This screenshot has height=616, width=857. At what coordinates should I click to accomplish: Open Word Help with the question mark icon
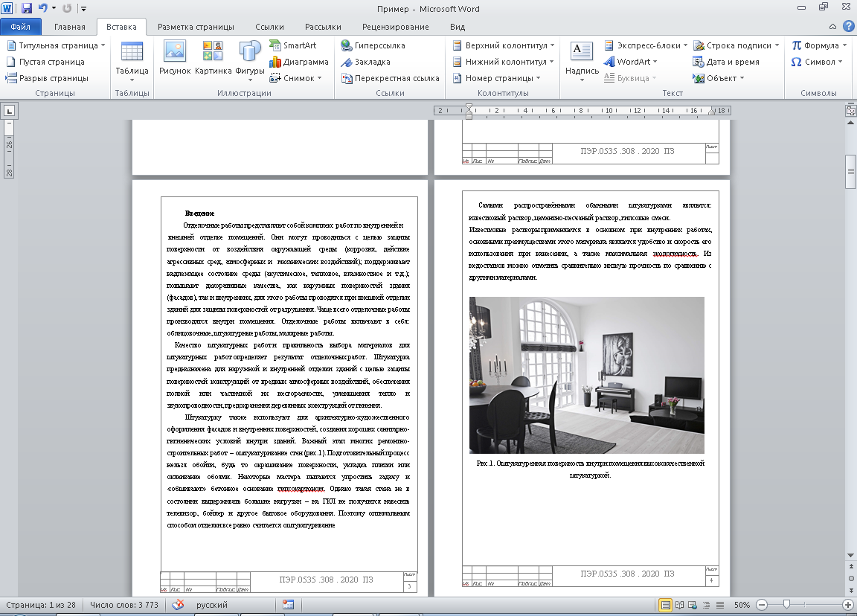[848, 26]
